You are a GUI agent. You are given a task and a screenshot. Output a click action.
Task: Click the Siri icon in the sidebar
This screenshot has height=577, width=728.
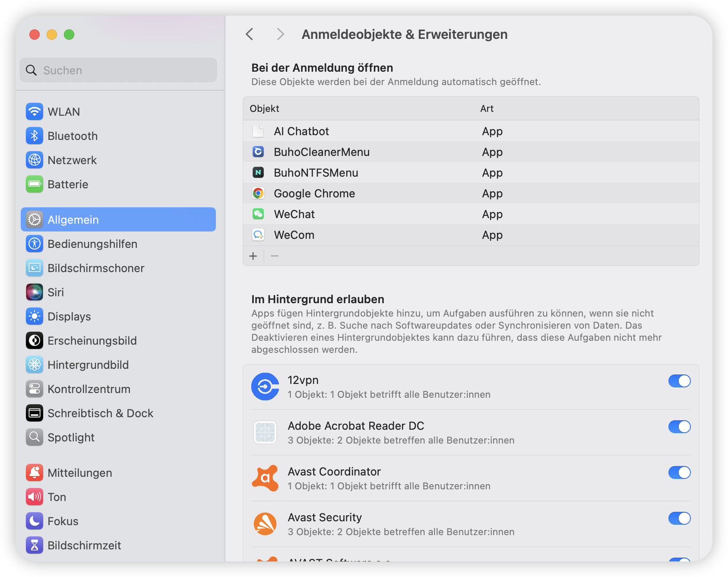[x=35, y=292]
